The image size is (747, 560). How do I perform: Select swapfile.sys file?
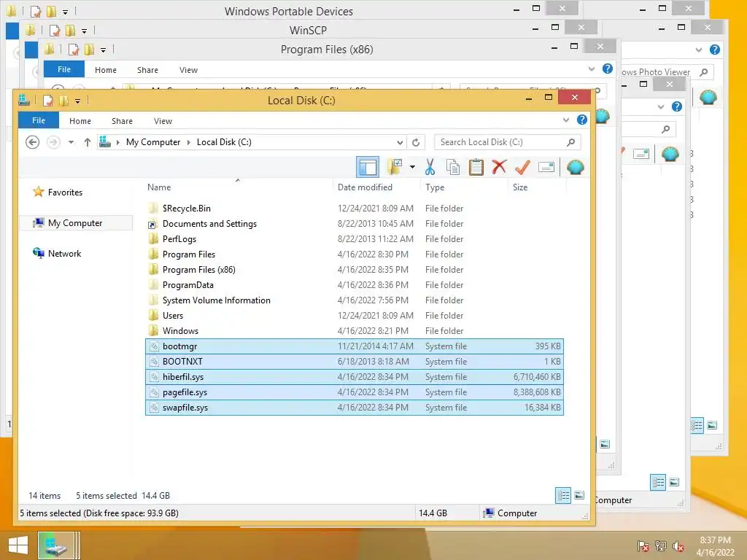tap(355, 407)
